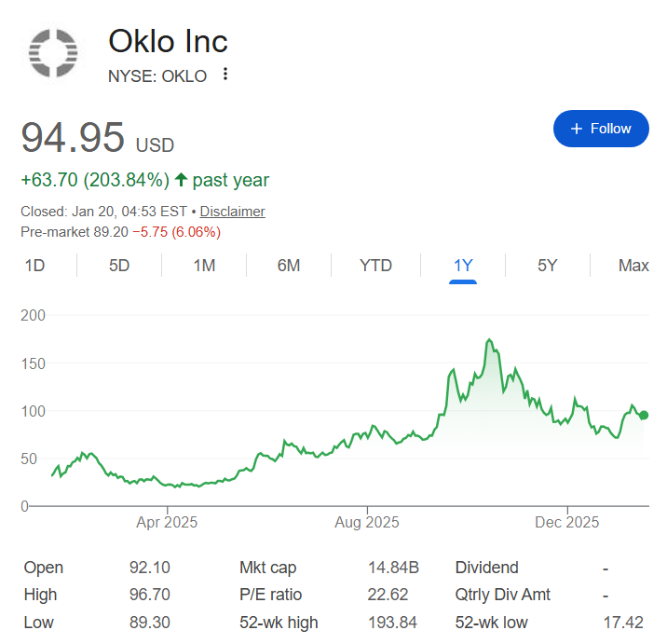Click the Apr 2025 axis label
Screen dimensions: 667x644
(x=167, y=522)
